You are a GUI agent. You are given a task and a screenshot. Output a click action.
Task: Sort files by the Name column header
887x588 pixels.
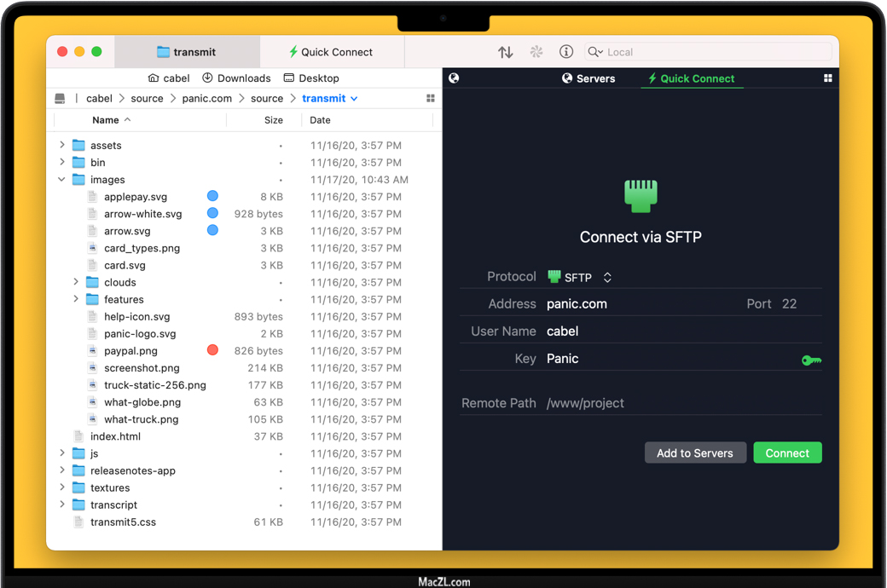click(x=106, y=120)
